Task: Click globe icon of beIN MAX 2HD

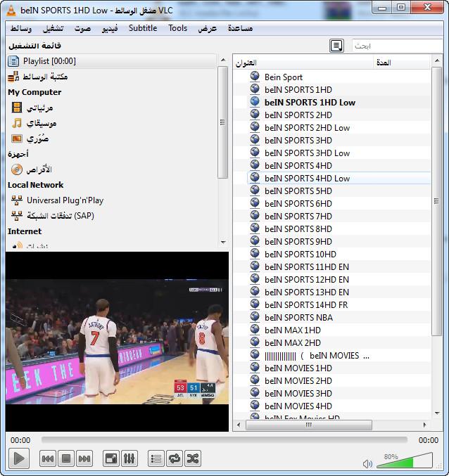Action: pos(255,342)
